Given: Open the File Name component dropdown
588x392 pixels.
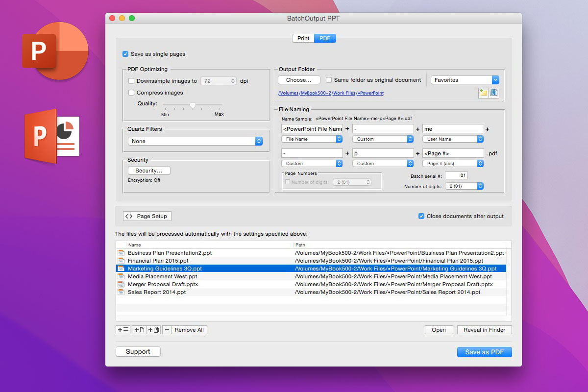Looking at the screenshot, I should pyautogui.click(x=312, y=139).
